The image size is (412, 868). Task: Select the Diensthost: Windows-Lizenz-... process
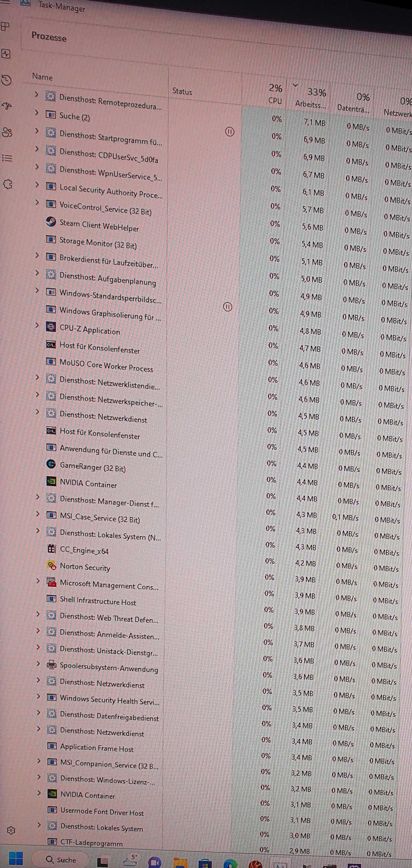pyautogui.click(x=108, y=780)
